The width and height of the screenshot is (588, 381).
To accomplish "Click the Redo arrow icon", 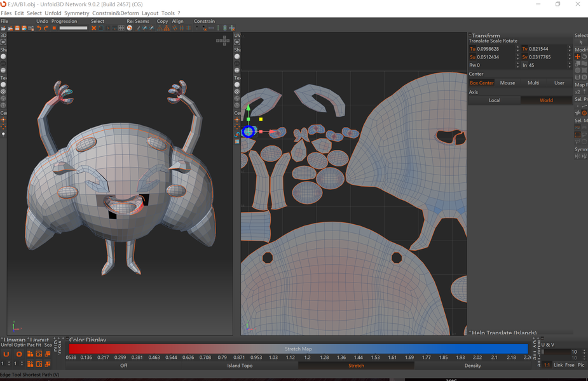I will [x=46, y=28].
